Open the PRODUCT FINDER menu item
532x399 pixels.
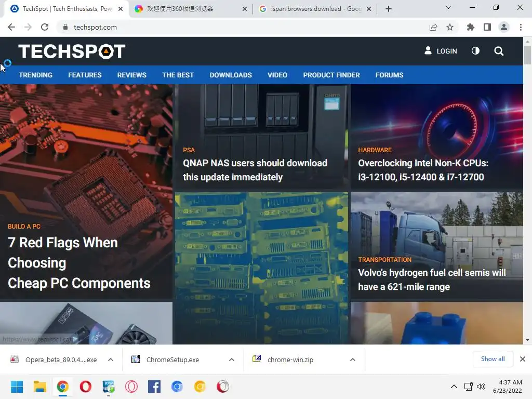(x=331, y=75)
